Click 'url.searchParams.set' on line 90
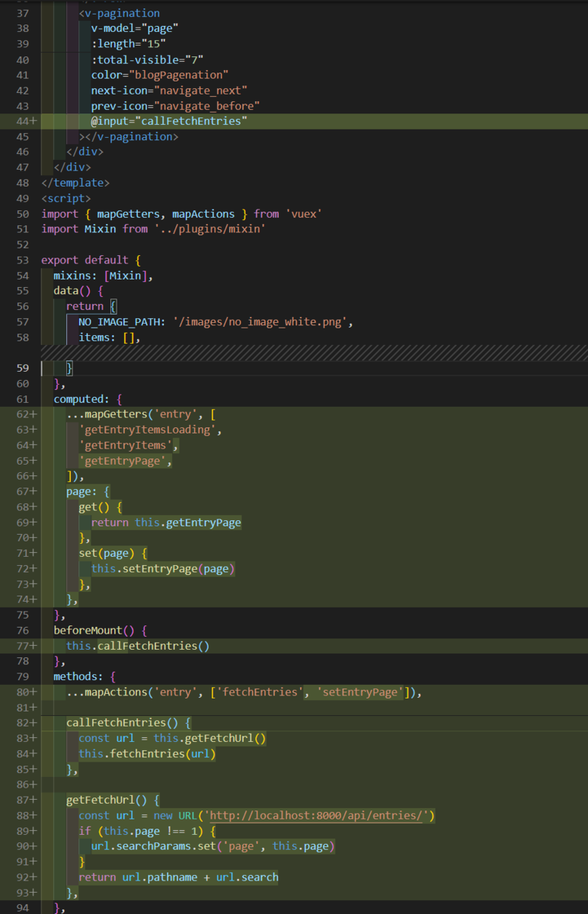 pyautogui.click(x=154, y=846)
